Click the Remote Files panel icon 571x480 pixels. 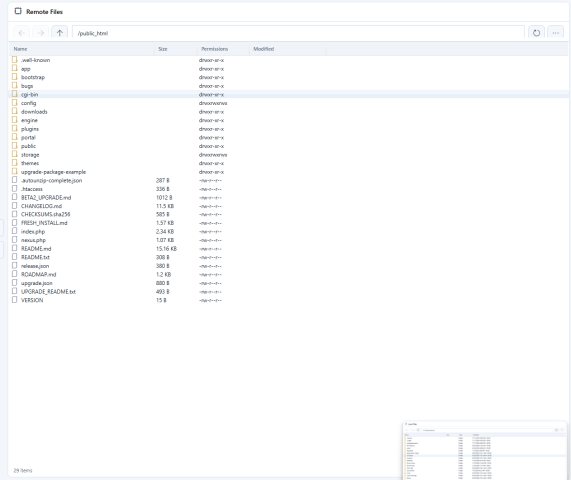(18, 11)
